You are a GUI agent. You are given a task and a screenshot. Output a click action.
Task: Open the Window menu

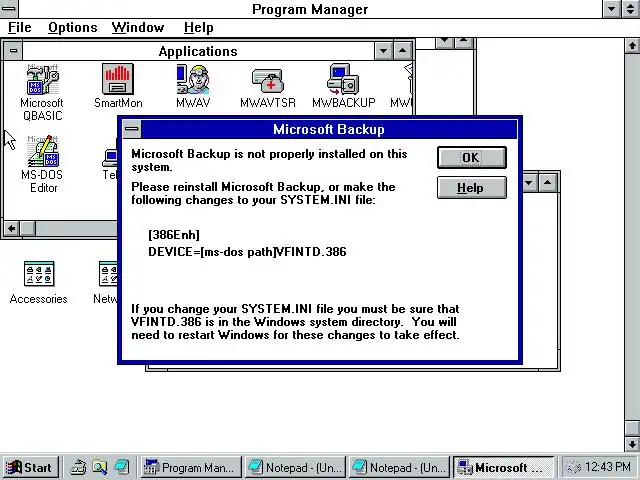click(138, 28)
